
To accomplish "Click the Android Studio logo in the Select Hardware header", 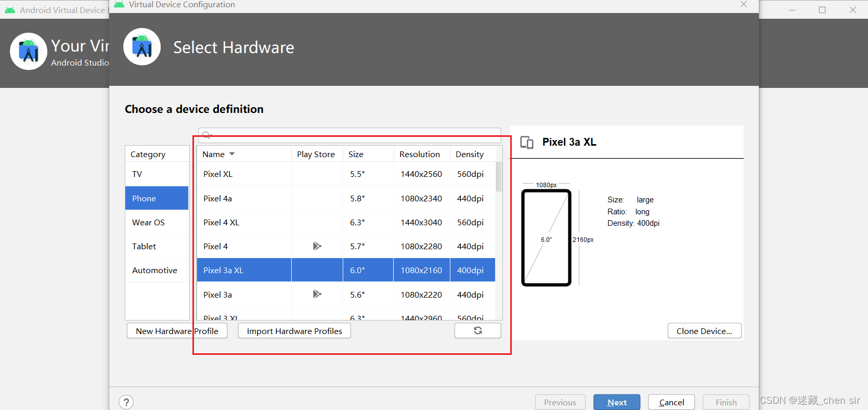I will point(142,47).
